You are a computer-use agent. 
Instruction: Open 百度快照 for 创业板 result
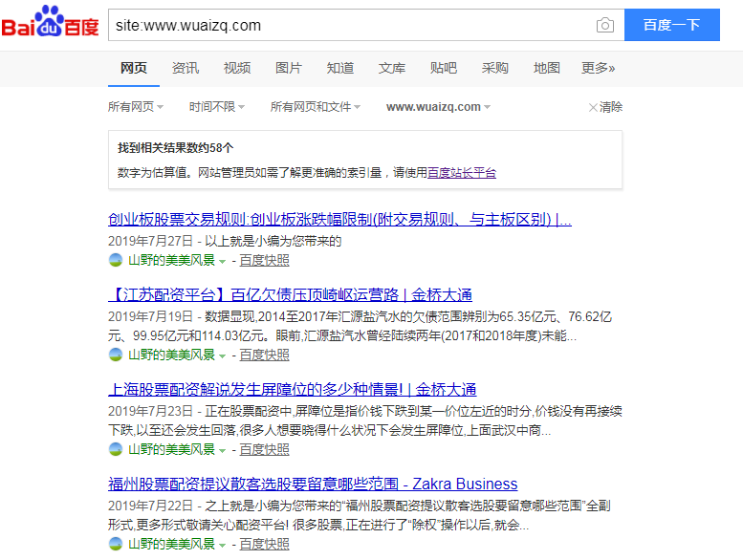click(265, 260)
